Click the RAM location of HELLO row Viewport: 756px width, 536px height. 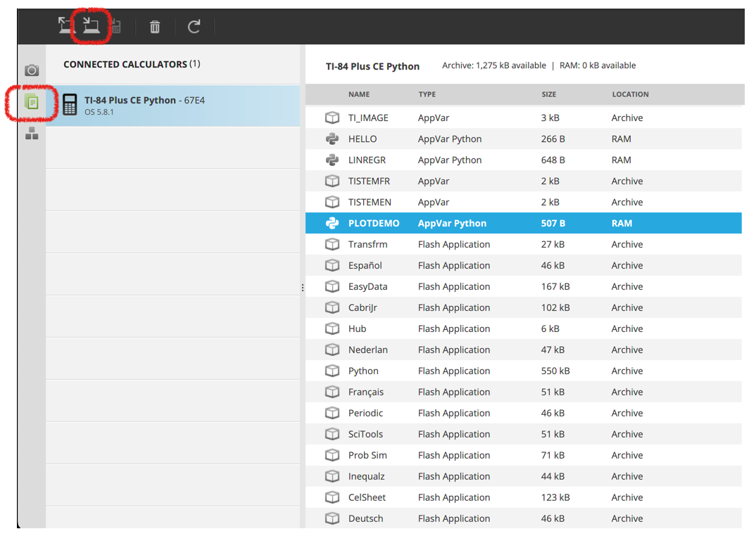point(622,139)
